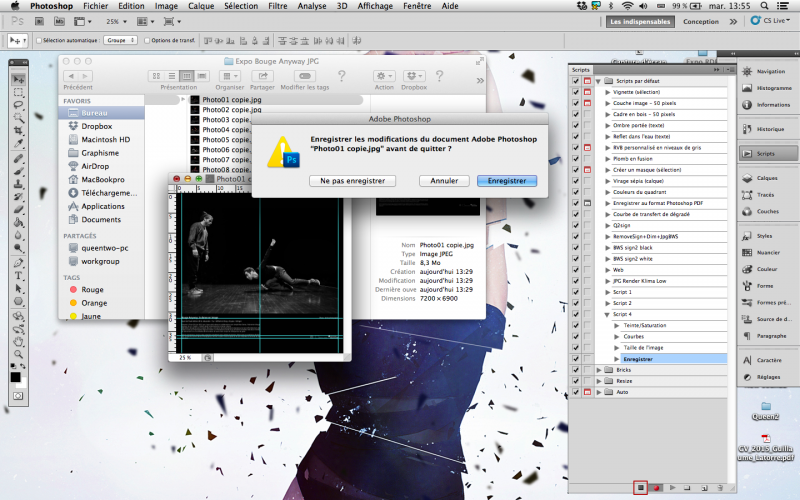Select the Paint Bucket tool

point(18,222)
